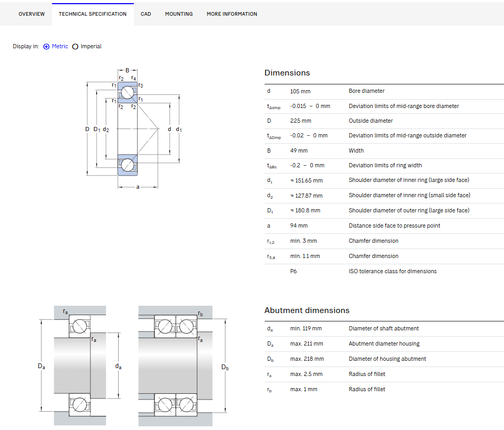Click the -0.02 – 0 mm value
The height and width of the screenshot is (430, 504).
[x=309, y=135]
